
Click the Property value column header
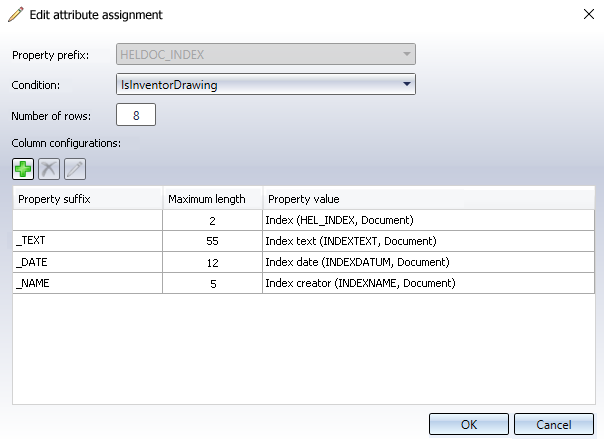(x=427, y=199)
